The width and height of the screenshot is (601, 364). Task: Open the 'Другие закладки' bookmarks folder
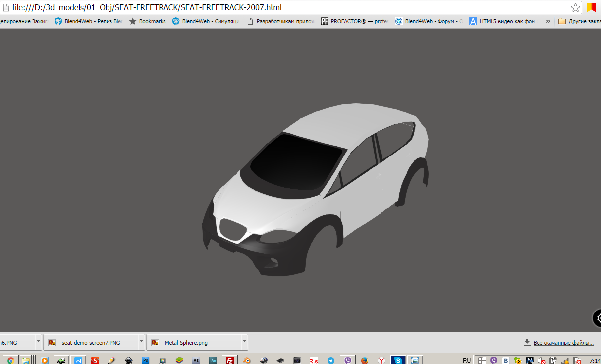(579, 21)
